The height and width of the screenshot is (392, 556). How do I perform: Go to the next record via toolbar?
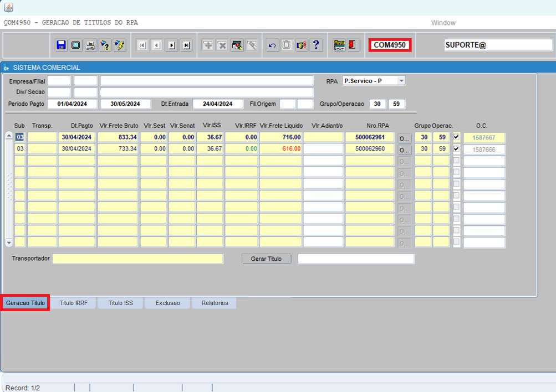[172, 45]
